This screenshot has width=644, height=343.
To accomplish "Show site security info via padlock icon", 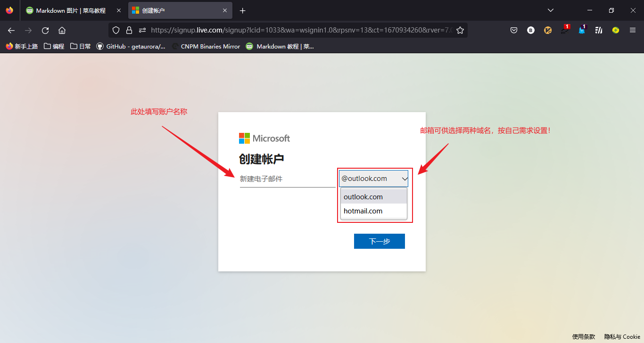I will click(x=129, y=30).
